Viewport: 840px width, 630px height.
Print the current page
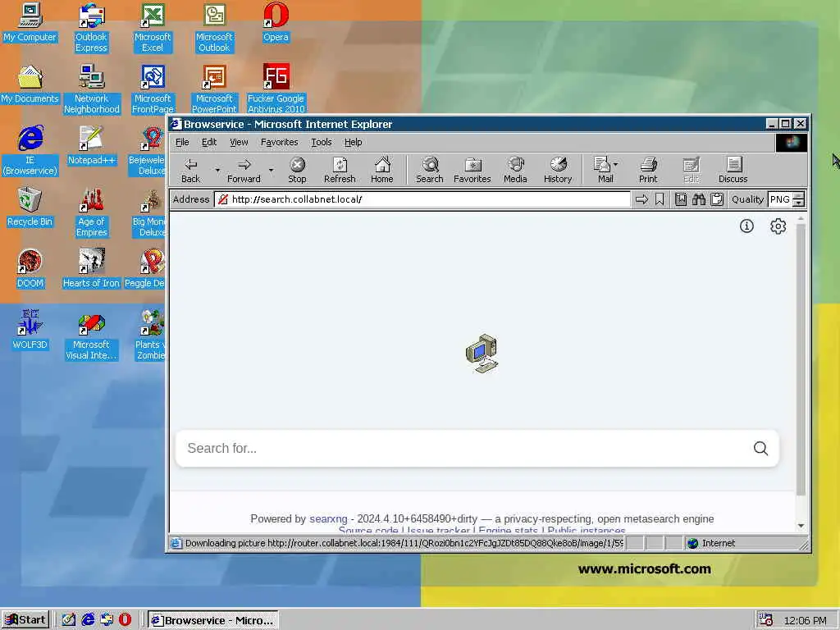click(x=648, y=171)
